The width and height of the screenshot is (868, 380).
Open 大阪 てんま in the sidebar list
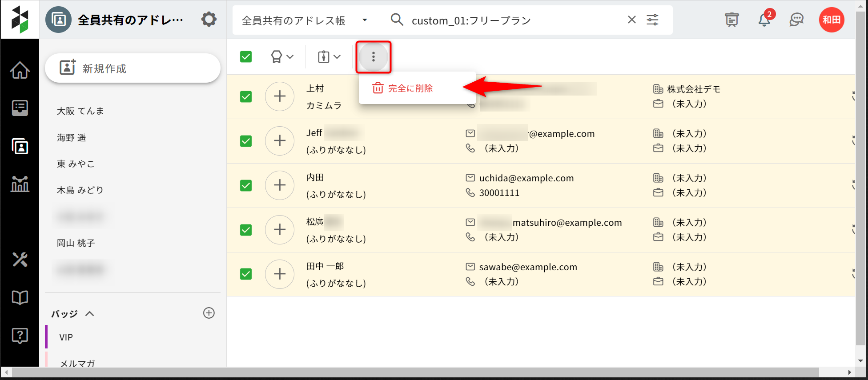point(80,111)
